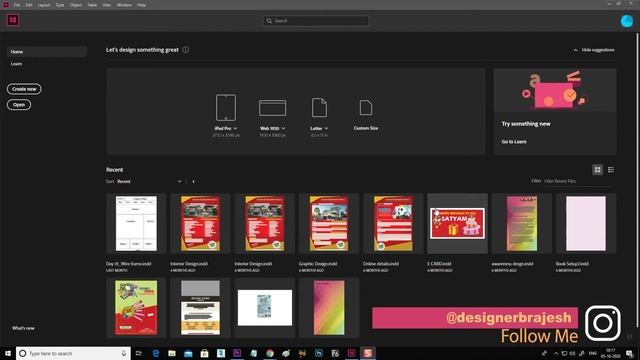Select Home in the left sidebar
Viewport: 640px width, 360px height.
tap(47, 52)
